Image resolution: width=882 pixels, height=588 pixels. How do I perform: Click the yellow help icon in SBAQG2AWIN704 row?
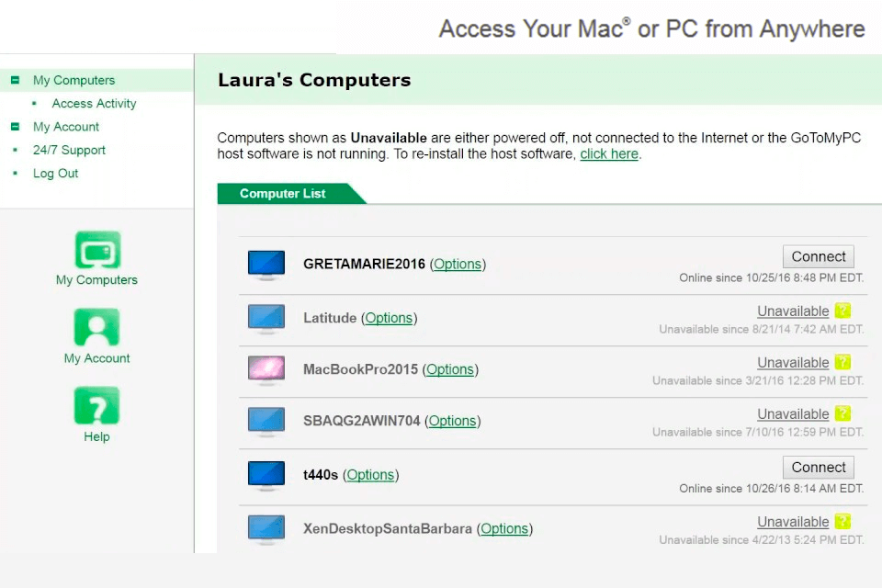[842, 413]
